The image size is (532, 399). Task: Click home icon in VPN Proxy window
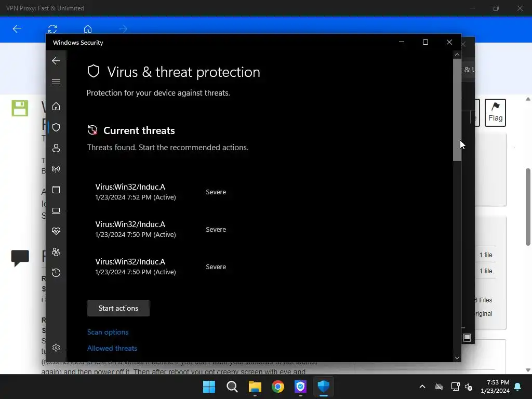click(87, 29)
